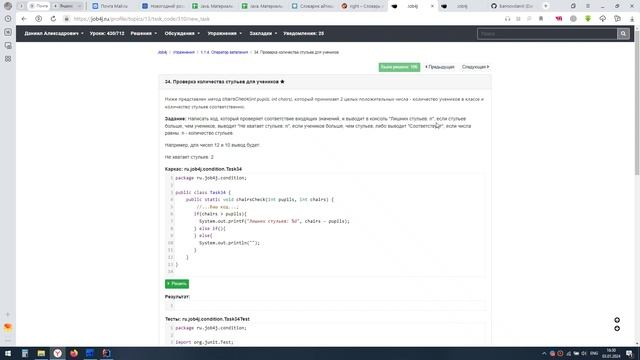Open Уведомления: 28 in navbar
Image resolution: width=640 pixels, height=360 pixels.
pos(303,33)
